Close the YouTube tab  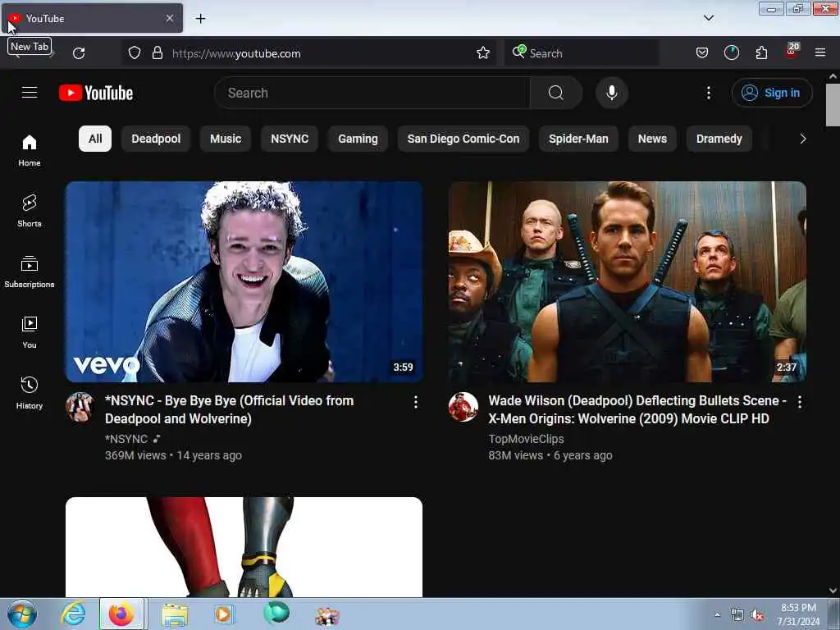pos(169,18)
